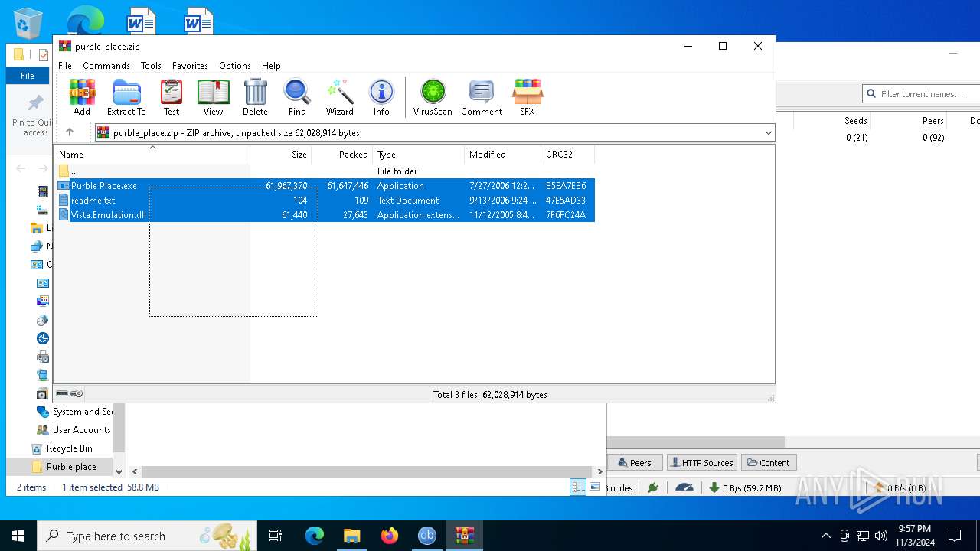The image size is (980, 551).
Task: Open Microsoft Edge from the taskbar
Action: [x=315, y=536]
